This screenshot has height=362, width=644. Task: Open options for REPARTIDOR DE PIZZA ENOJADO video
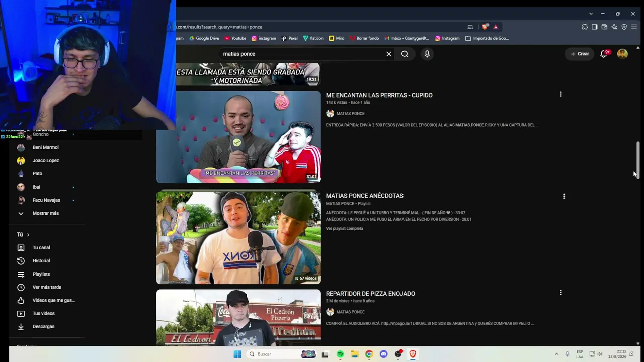pos(561,292)
